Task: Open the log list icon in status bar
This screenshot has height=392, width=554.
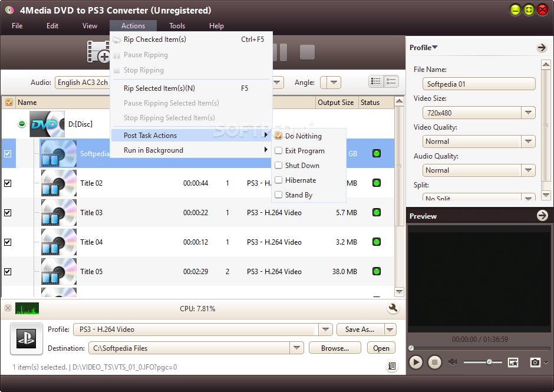Action: coord(391,366)
